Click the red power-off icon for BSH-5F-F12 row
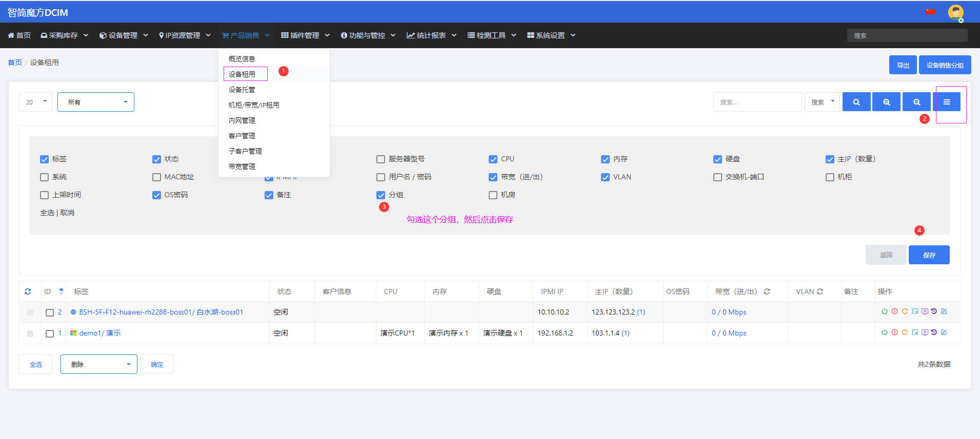 coord(894,311)
